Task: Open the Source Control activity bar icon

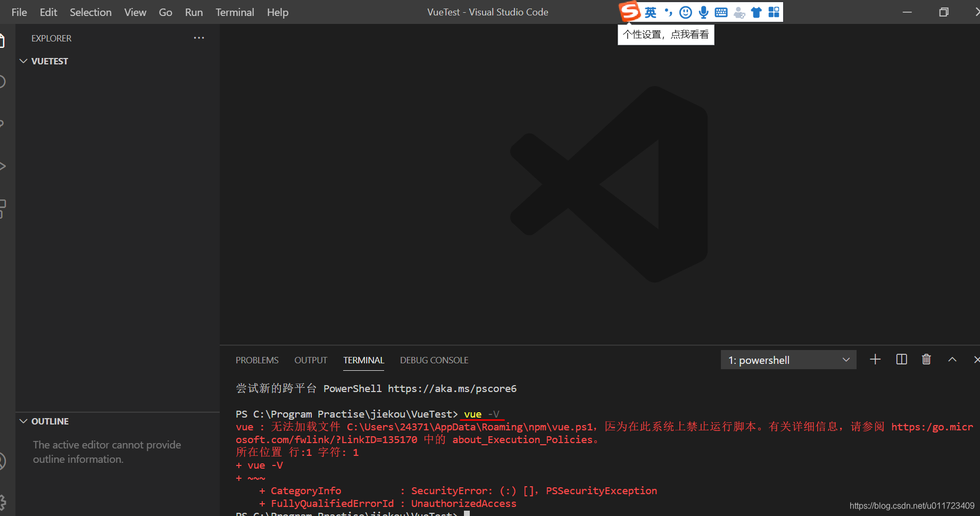Action: point(2,123)
